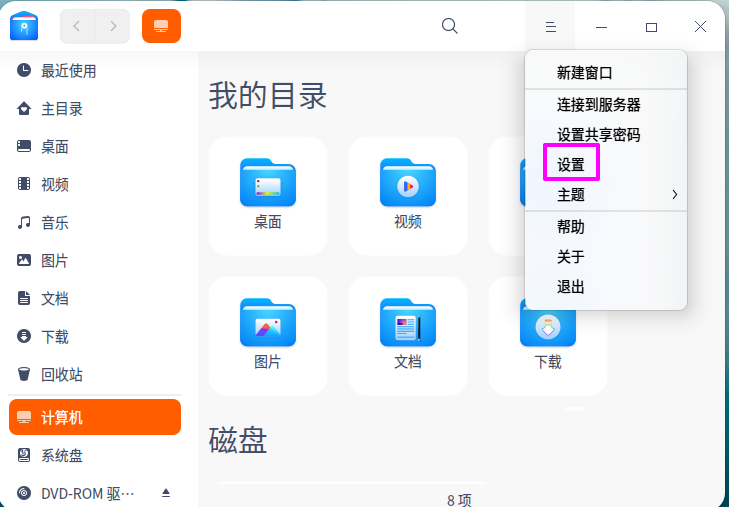
Task: Click the 8 项 status text
Action: [x=459, y=500]
